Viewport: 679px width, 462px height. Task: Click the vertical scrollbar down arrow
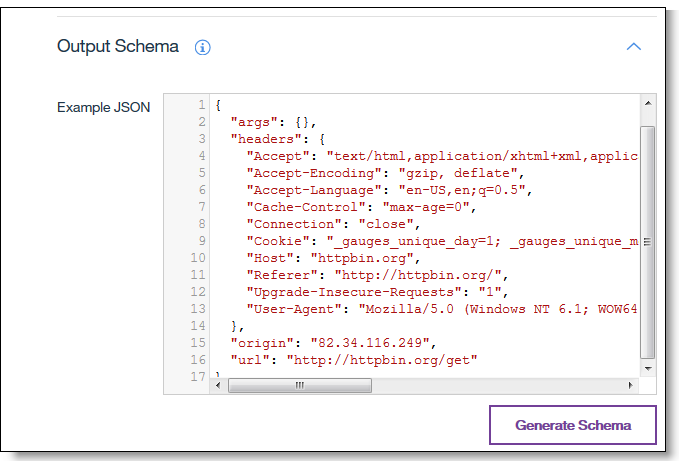coord(647,368)
